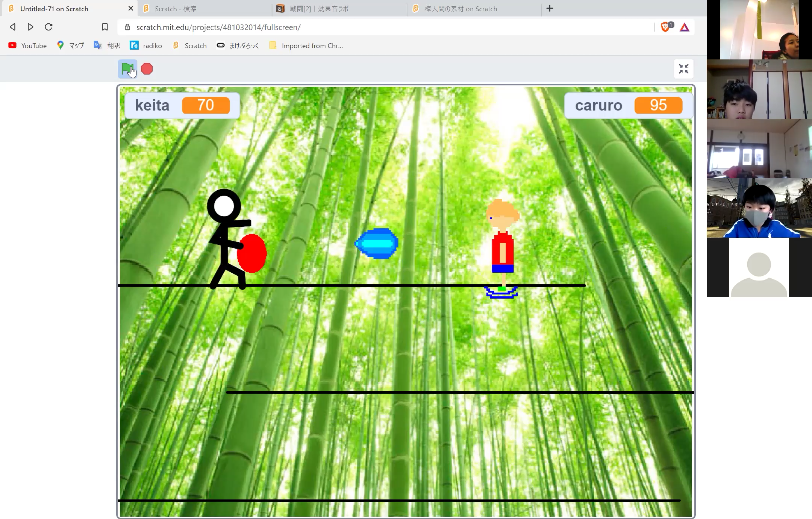Click the Imported from Chr... bookmark
The image size is (812, 519).
point(312,46)
